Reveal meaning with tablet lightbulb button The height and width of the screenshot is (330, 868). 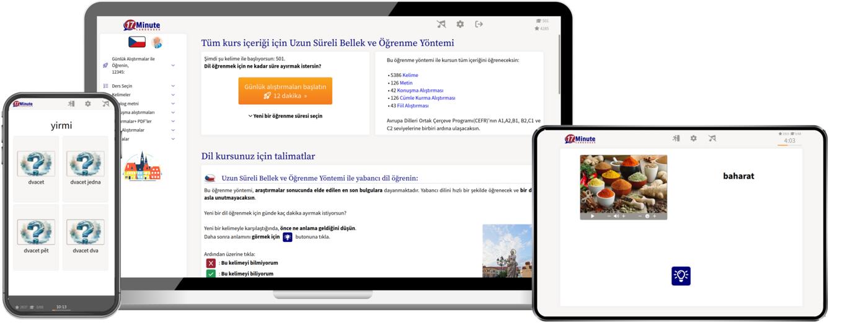[681, 276]
